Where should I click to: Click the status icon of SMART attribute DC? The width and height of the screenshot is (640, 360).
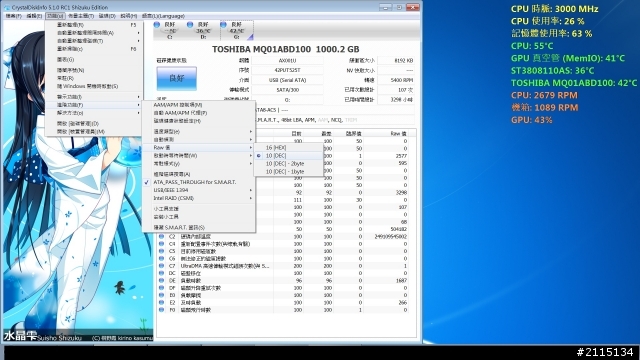162,273
